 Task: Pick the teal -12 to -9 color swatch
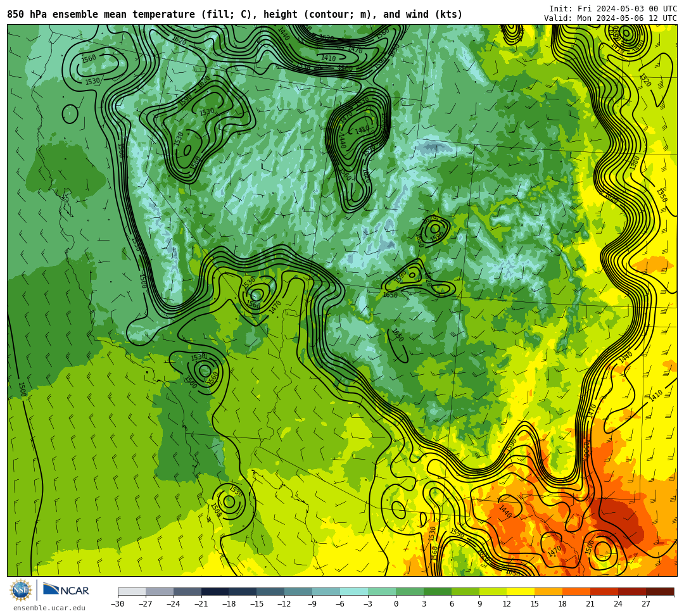point(299,591)
